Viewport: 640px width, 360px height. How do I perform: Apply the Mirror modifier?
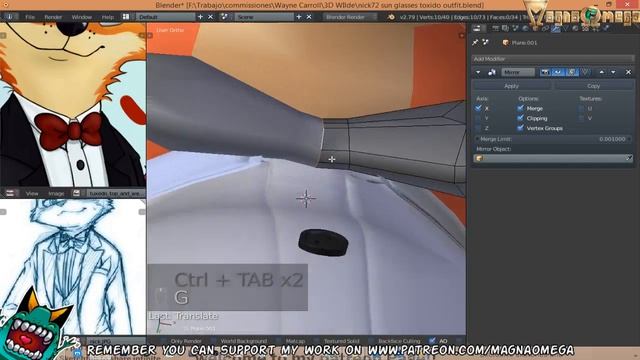[512, 86]
